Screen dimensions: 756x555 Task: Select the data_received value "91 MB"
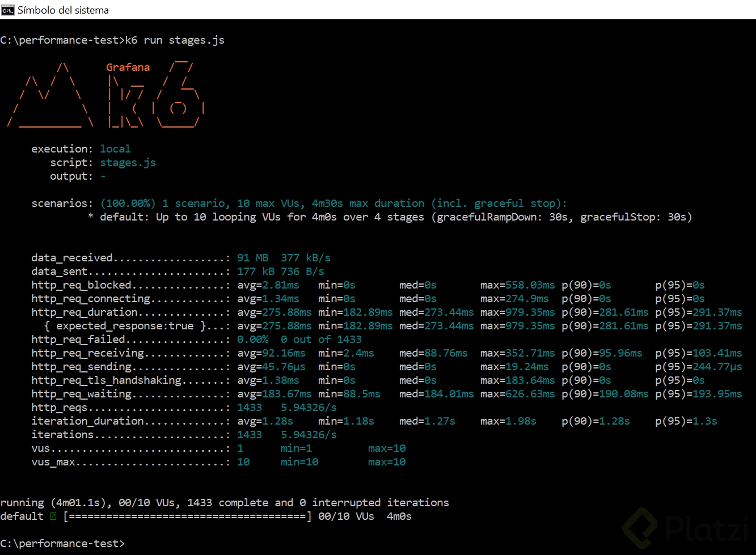coord(253,258)
